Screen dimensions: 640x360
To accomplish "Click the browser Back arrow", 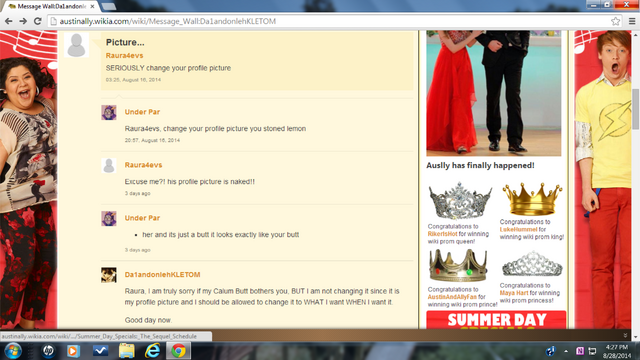I will click(x=9, y=21).
